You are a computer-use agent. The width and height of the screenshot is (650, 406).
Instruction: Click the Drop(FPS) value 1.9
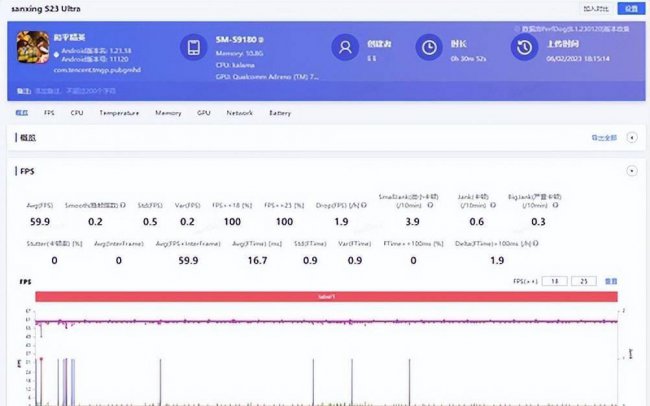tap(341, 222)
